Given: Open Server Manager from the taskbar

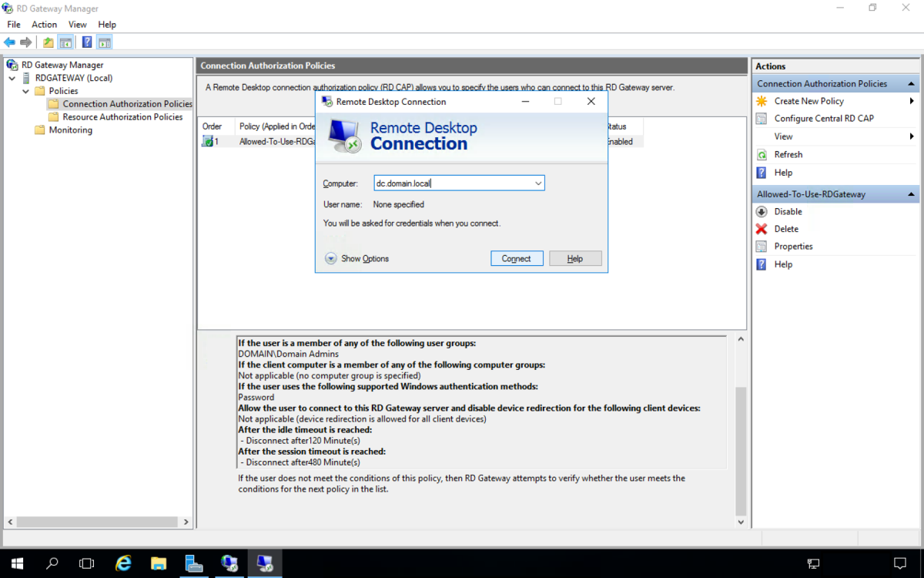Looking at the screenshot, I should coord(194,563).
